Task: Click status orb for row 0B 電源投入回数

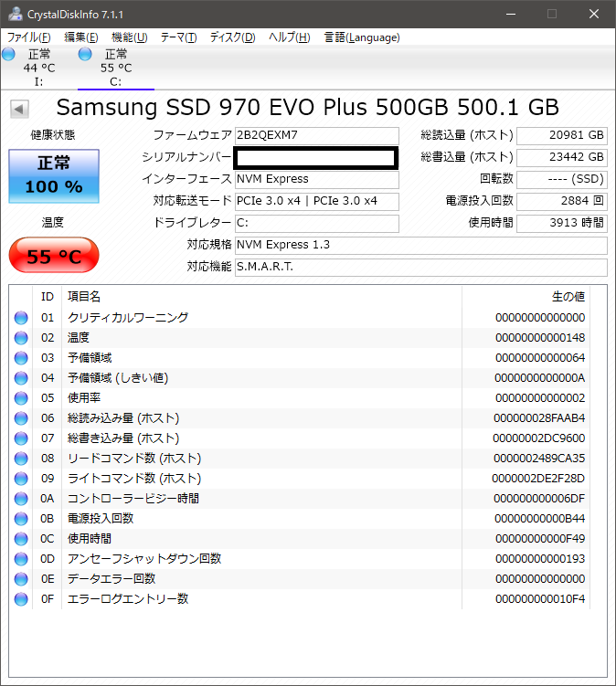Action: coord(21,519)
